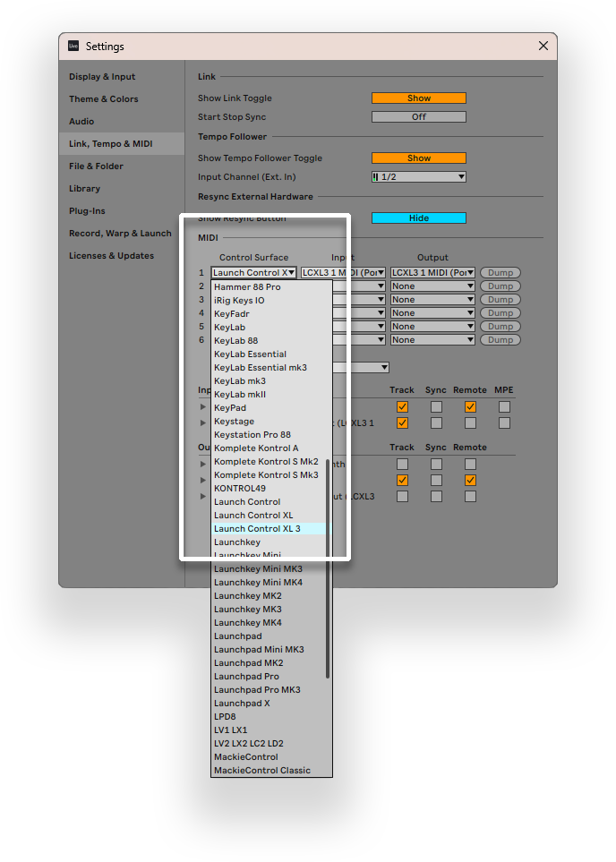The image size is (616, 862).
Task: Enable Track for the first output port
Action: pos(403,464)
